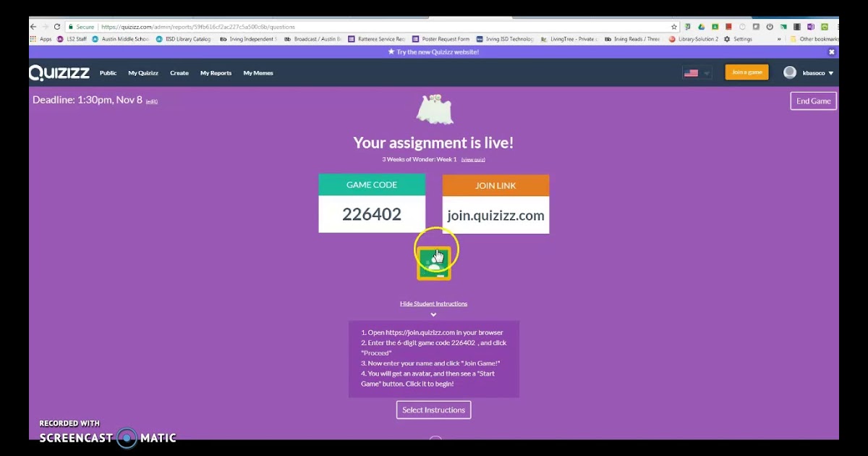Screen dimensions: 868x456
Task: Open the Settings bookmark with gear icon
Action: [x=738, y=39]
